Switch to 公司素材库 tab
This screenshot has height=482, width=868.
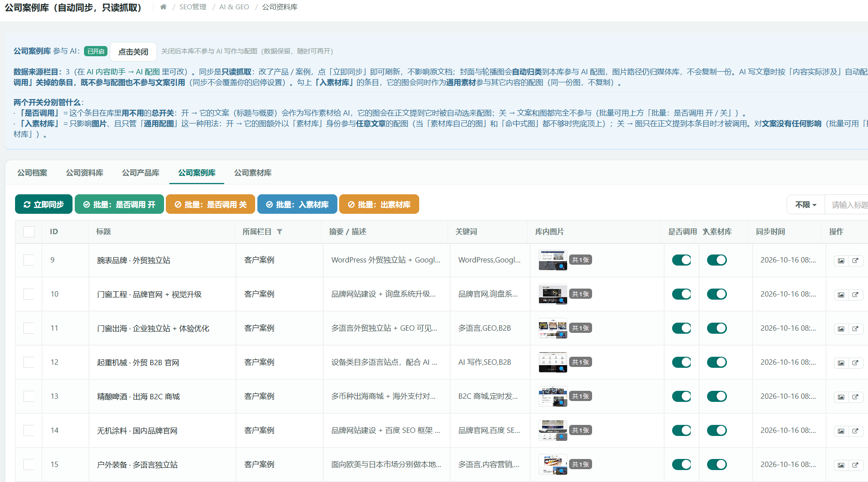pos(252,173)
